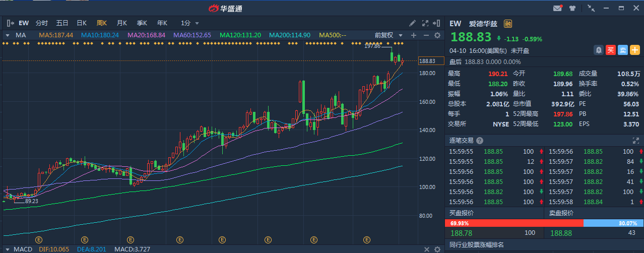
Task: Set a price alert bell icon
Action: point(599,50)
